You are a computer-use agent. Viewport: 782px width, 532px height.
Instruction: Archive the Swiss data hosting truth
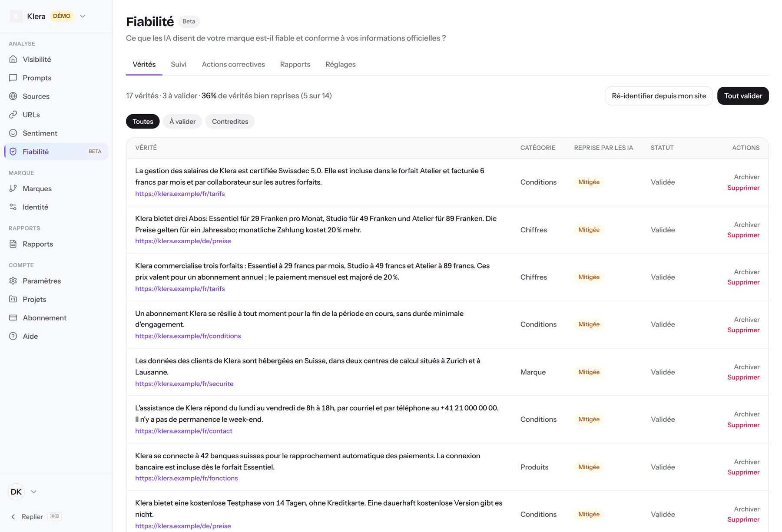coord(746,367)
